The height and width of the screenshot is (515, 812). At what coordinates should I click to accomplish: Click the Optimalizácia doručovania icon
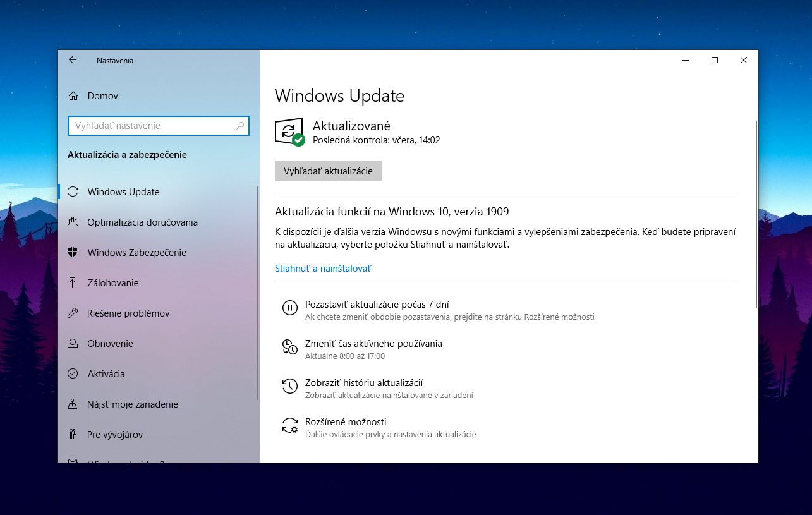coord(73,222)
